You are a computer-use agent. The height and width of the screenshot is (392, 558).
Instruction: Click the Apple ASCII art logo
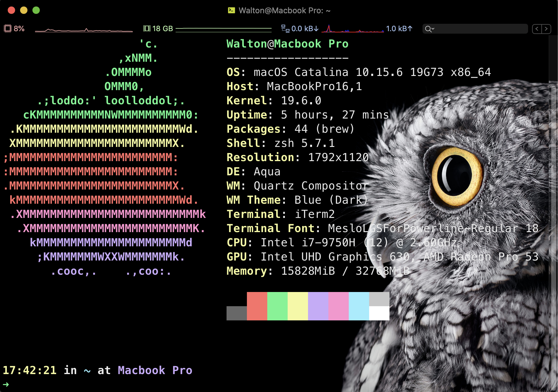pyautogui.click(x=104, y=157)
